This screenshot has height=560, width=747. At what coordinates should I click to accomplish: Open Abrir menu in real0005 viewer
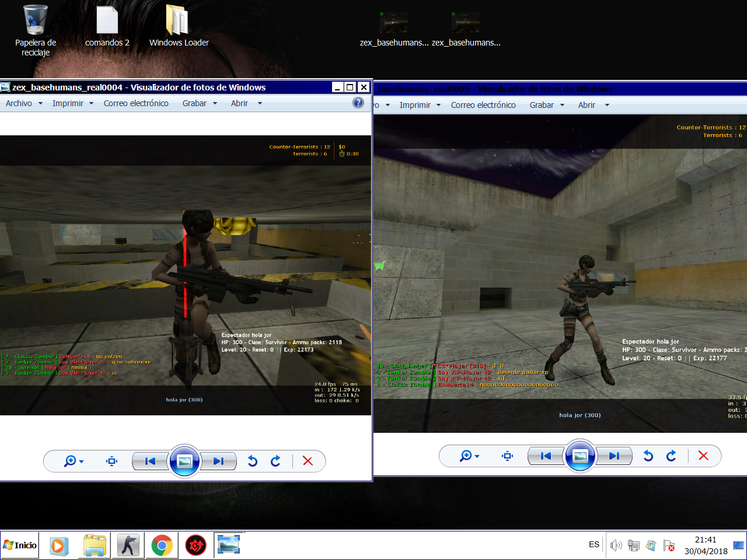[587, 105]
